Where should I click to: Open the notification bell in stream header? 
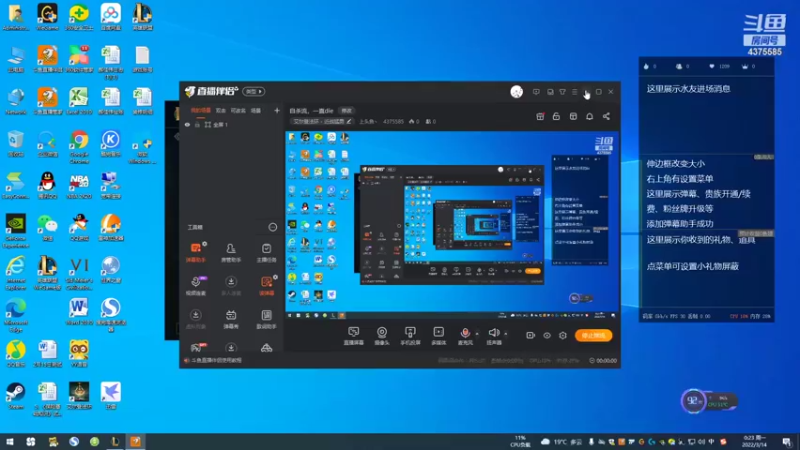pyautogui.click(x=589, y=116)
